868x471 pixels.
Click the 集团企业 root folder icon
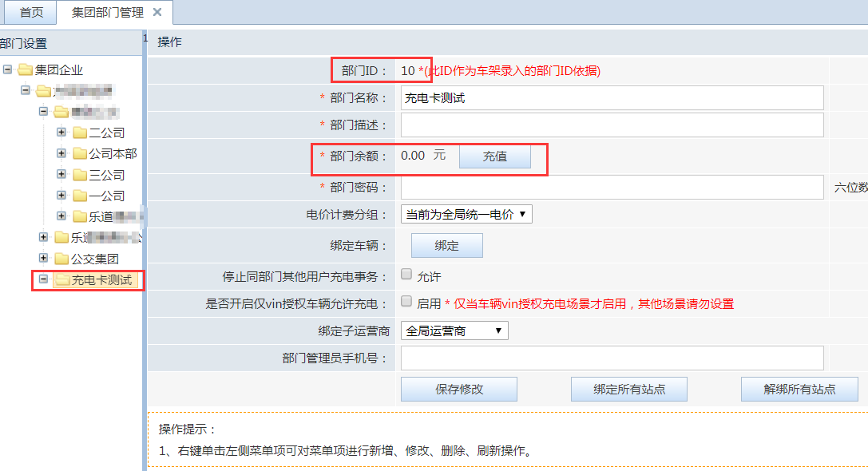coord(25,69)
